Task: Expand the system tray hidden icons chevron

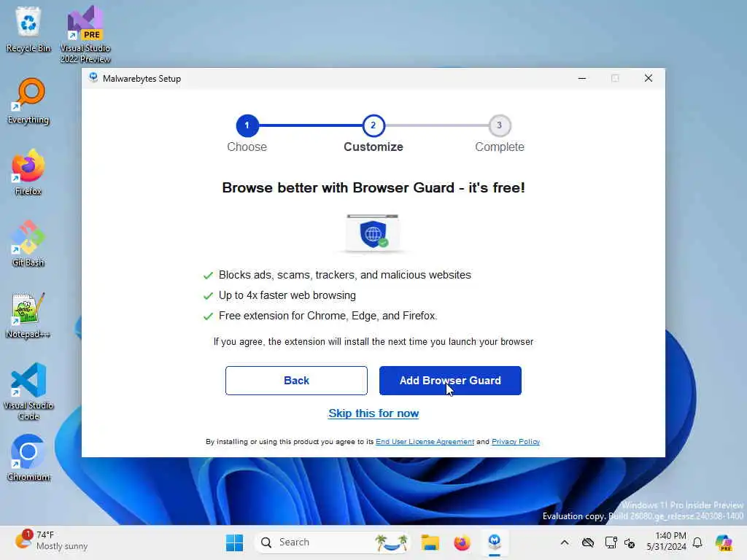Action: (x=565, y=542)
